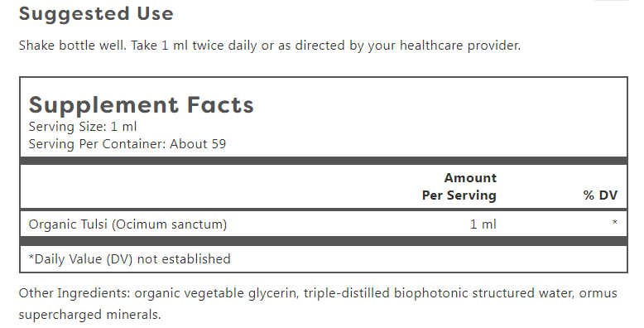This screenshot has height=328, width=644.
Task: Click the words 'healthcare provider'
Action: click(460, 46)
